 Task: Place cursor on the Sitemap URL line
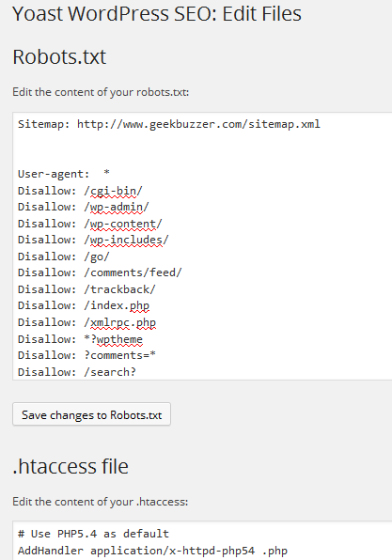click(169, 124)
